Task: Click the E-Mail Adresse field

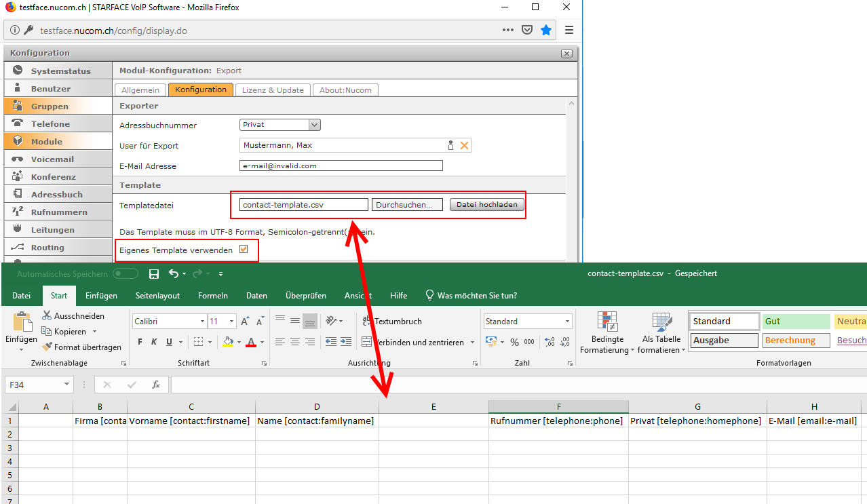Action: click(341, 166)
